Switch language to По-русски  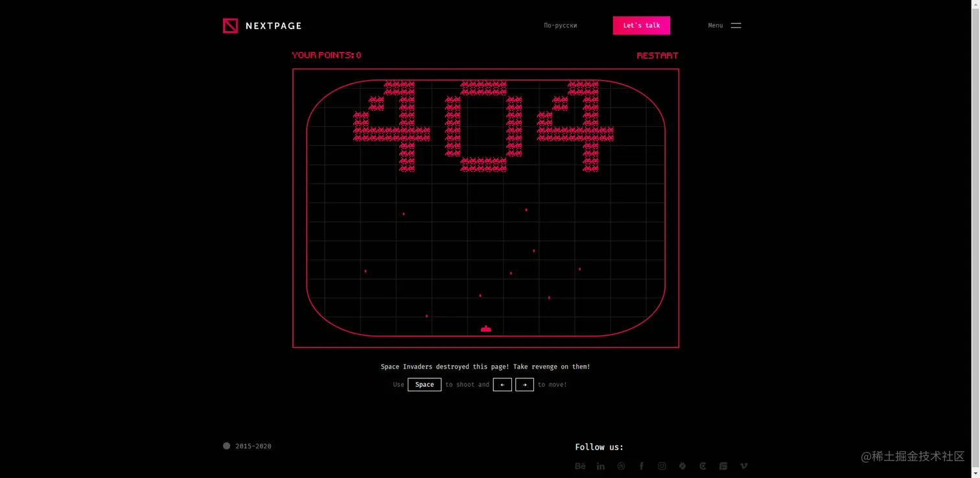coord(560,25)
